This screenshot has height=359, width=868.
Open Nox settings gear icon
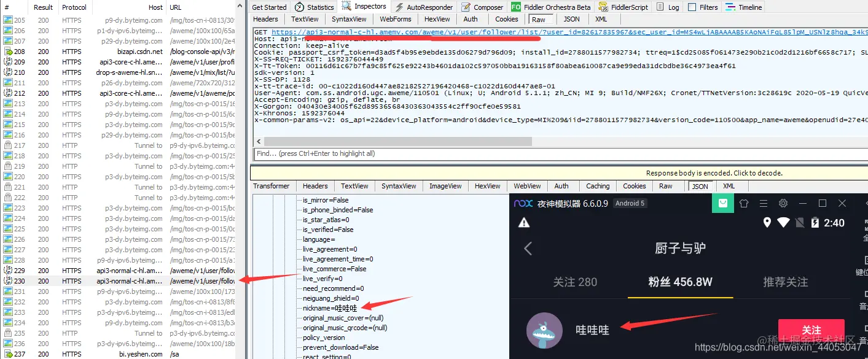(x=783, y=203)
